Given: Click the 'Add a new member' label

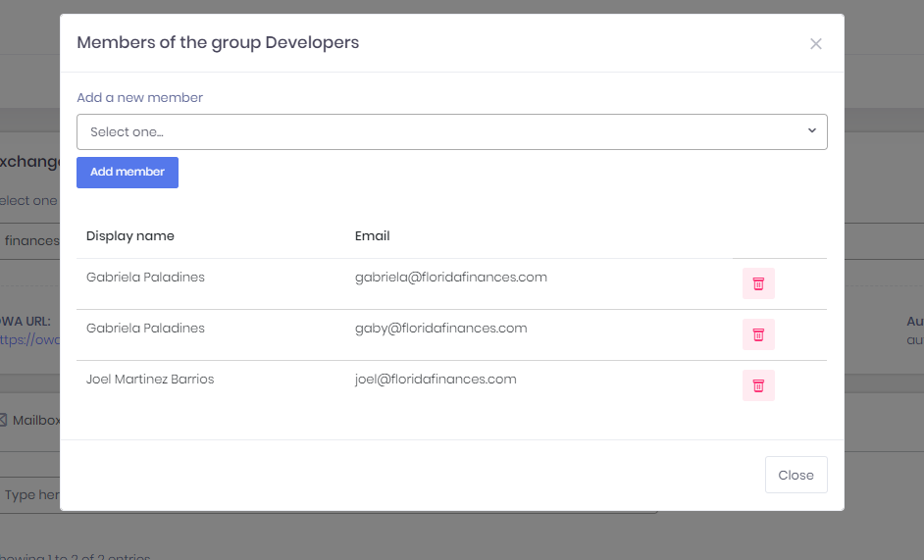Looking at the screenshot, I should (x=140, y=97).
